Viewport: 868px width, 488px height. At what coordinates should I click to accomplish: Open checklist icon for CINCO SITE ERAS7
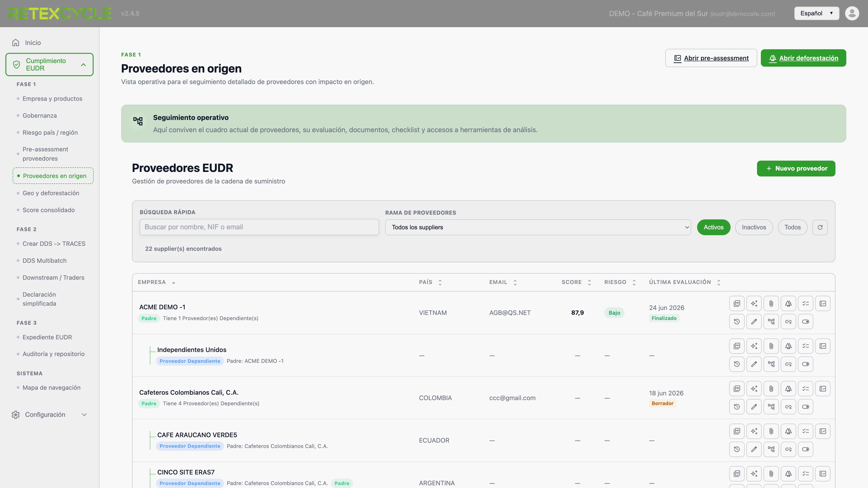pos(806,474)
